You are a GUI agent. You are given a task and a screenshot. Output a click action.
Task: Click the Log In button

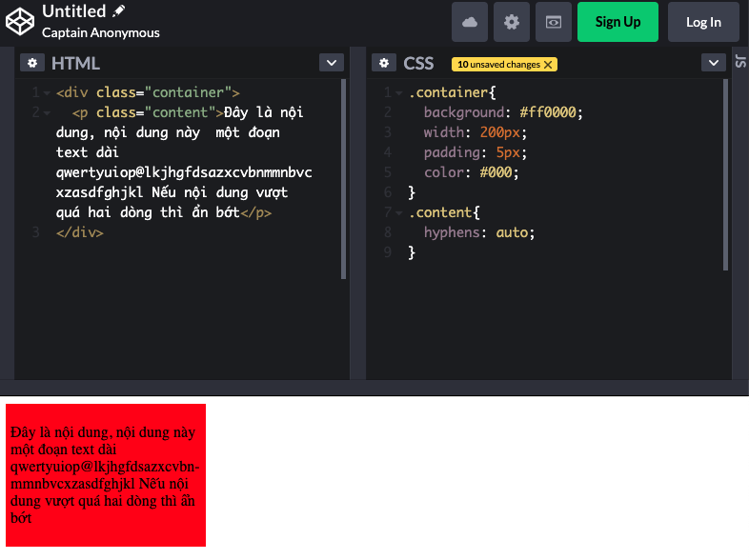tap(703, 22)
